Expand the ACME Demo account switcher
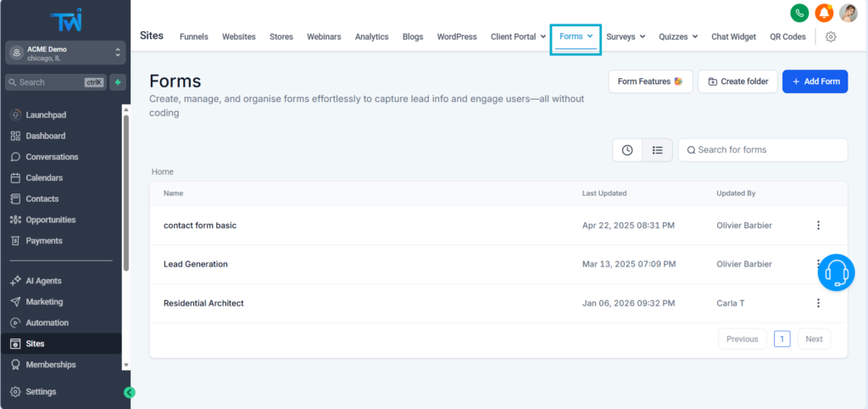The image size is (868, 409). pyautogui.click(x=65, y=53)
